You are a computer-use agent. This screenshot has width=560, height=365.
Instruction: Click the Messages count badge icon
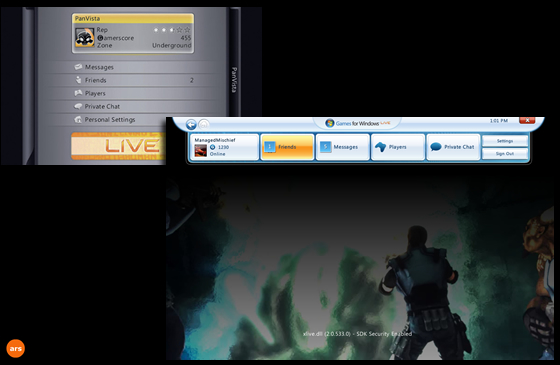click(x=325, y=147)
